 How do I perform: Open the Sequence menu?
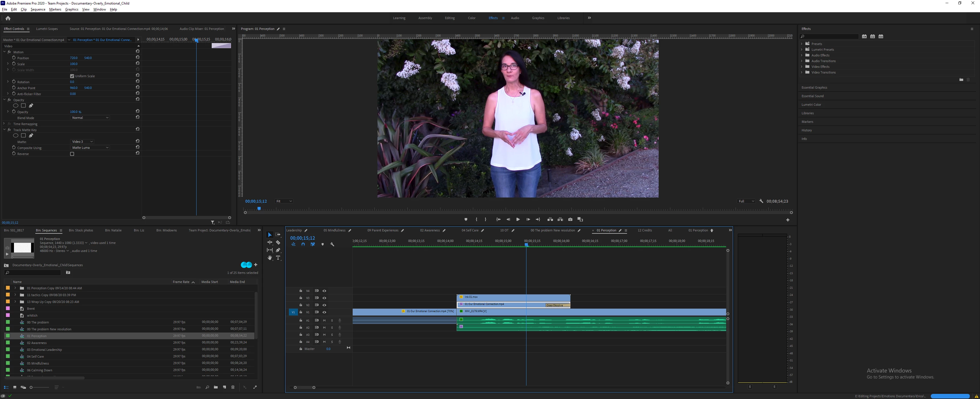tap(38, 9)
